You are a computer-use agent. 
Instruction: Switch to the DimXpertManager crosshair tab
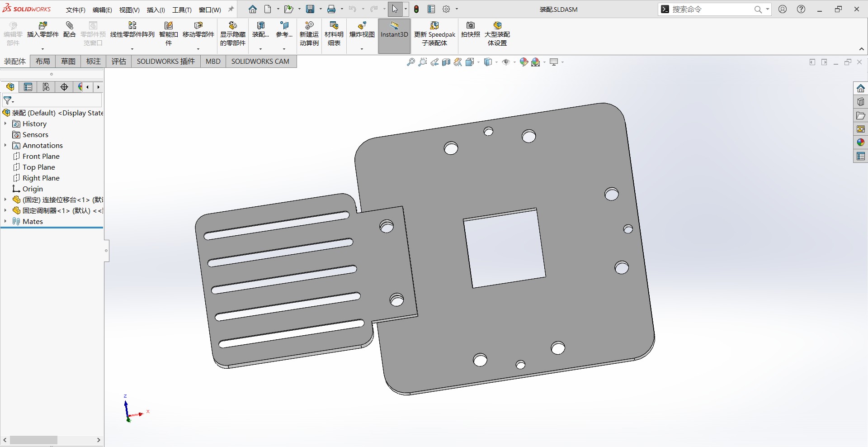pos(64,87)
